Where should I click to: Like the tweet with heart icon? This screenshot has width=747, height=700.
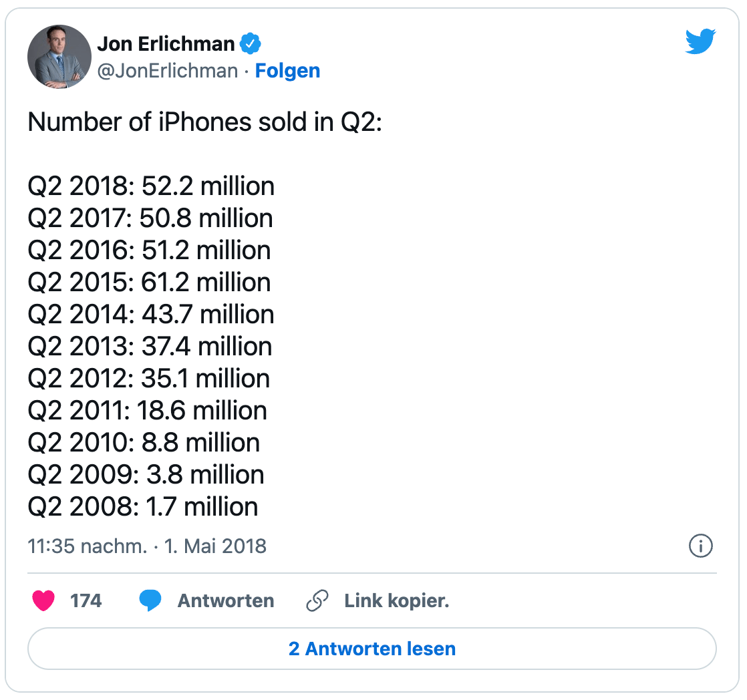pos(43,600)
